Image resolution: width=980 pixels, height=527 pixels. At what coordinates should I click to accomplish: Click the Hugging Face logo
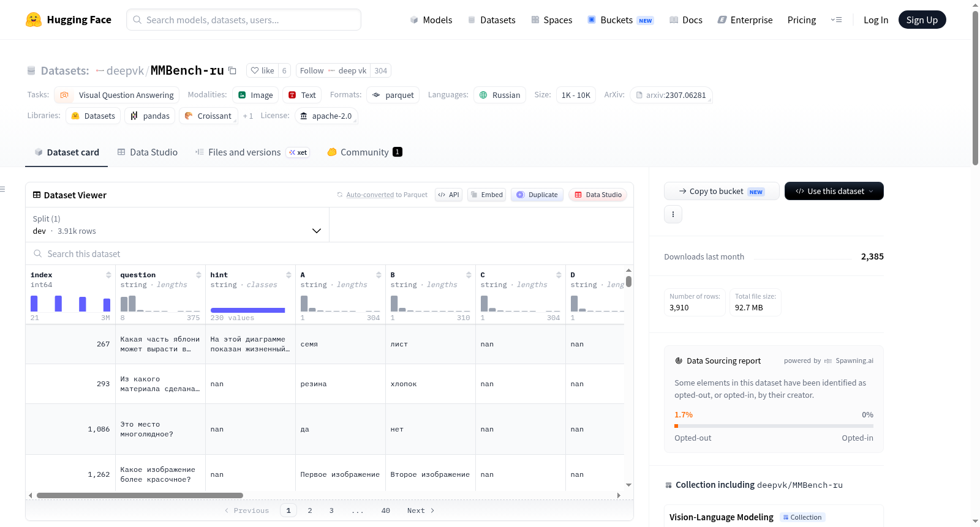(x=68, y=20)
